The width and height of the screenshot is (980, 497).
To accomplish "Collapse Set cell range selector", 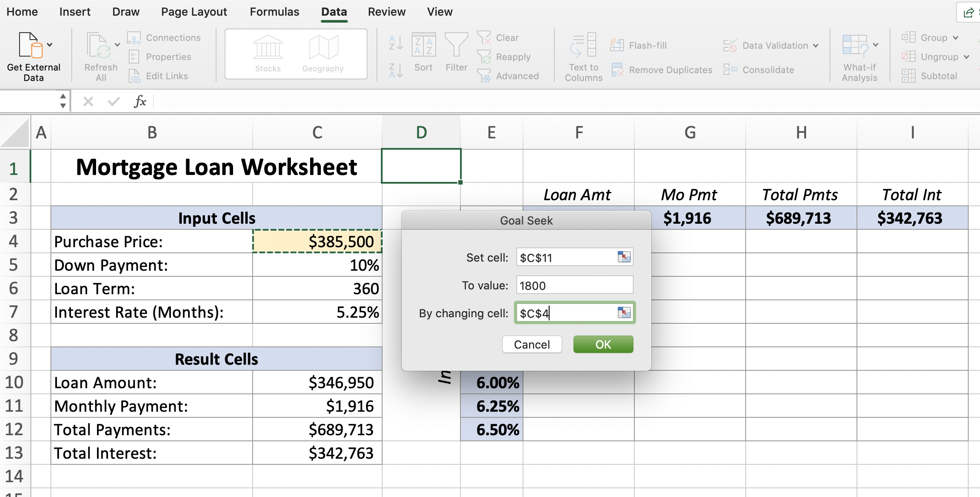I will [624, 257].
